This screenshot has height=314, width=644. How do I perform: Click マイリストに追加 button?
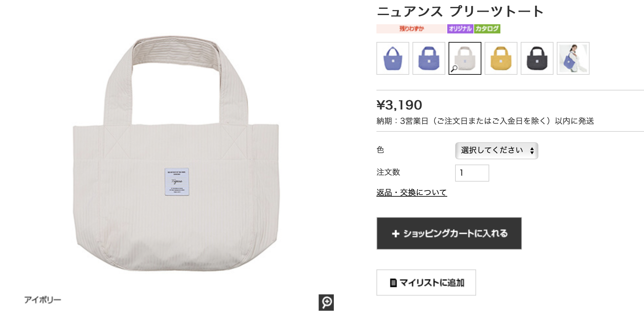tap(426, 283)
